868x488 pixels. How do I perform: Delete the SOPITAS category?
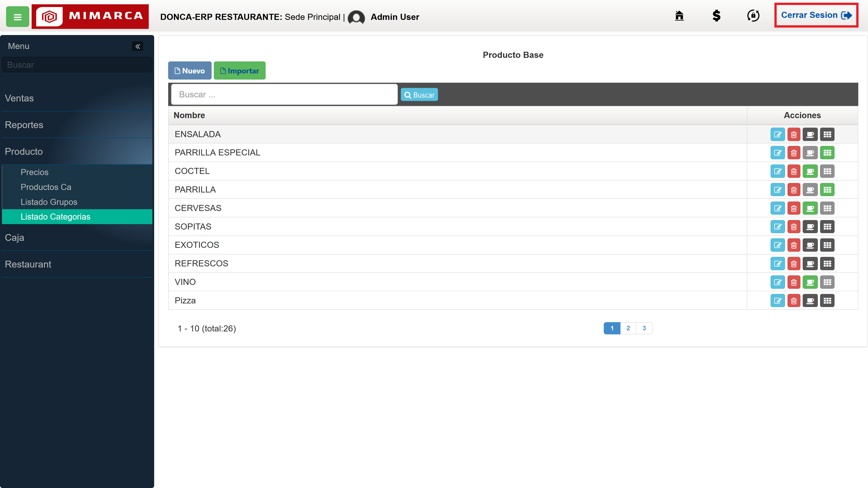(x=794, y=227)
